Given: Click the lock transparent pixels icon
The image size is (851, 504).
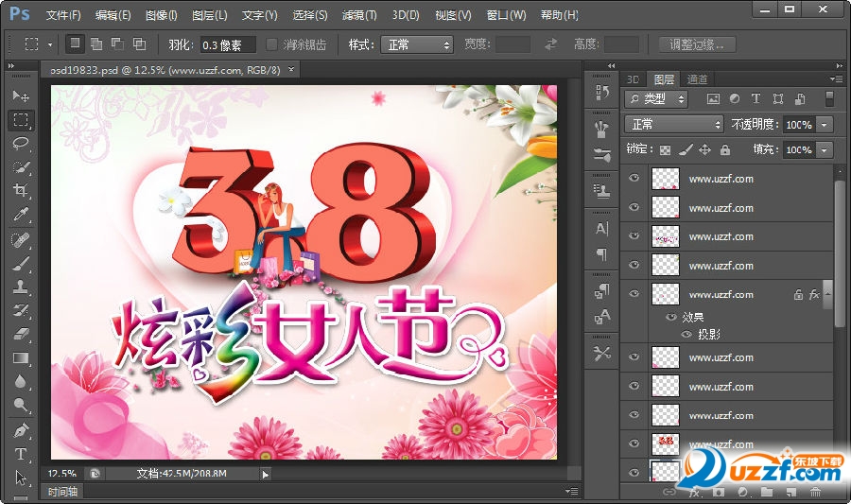Looking at the screenshot, I should 665,150.
